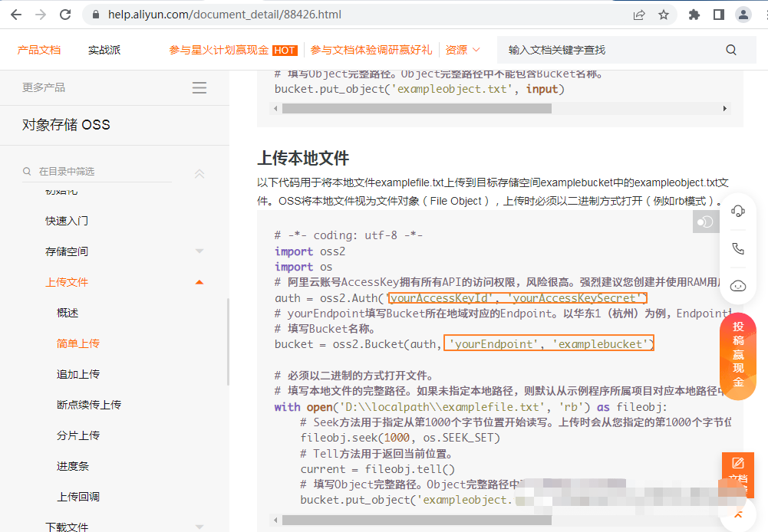The width and height of the screenshot is (768, 532).
Task: Open the hamburger menu beside 更多产品
Action: pyautogui.click(x=199, y=87)
